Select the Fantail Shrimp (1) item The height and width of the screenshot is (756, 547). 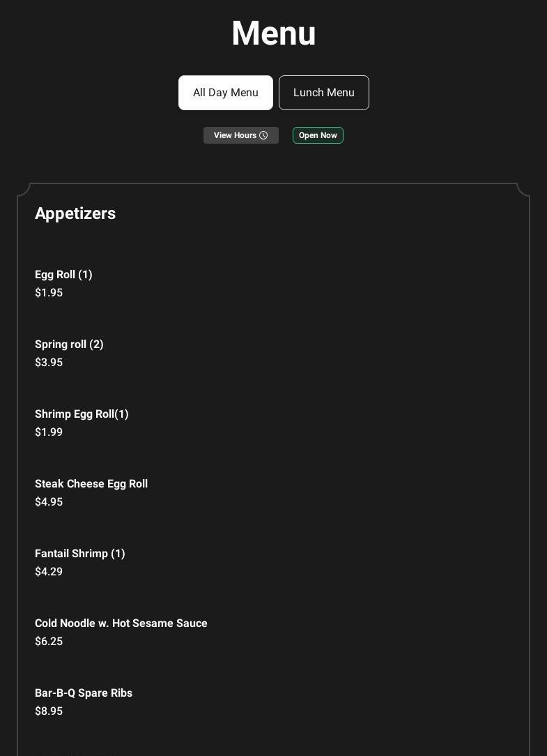(x=80, y=554)
